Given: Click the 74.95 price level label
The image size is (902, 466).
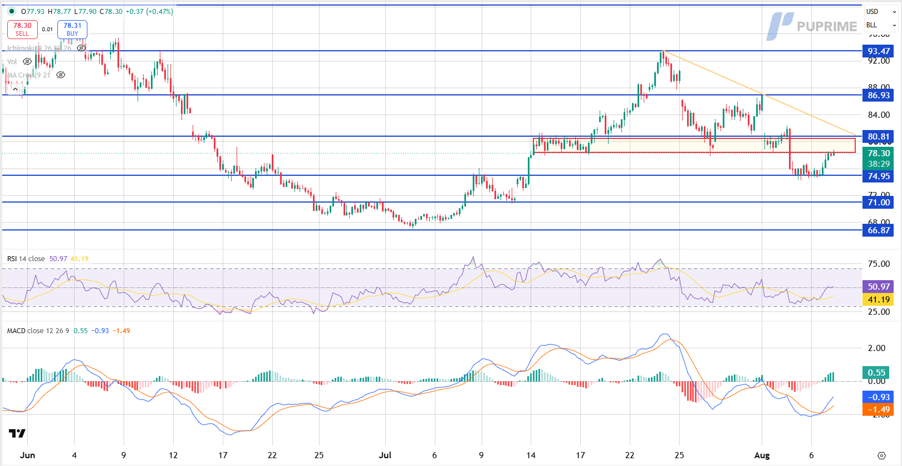Looking at the screenshot, I should click(x=878, y=176).
